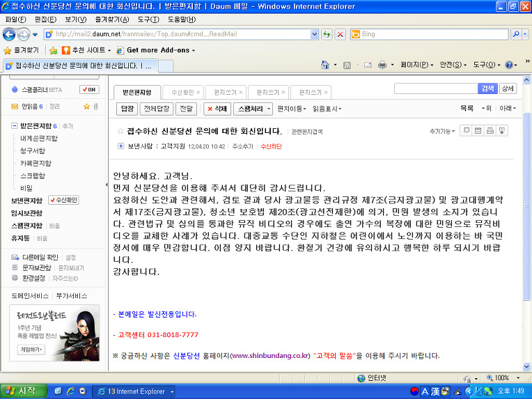Open the 추가기능 dropdown

[442, 131]
